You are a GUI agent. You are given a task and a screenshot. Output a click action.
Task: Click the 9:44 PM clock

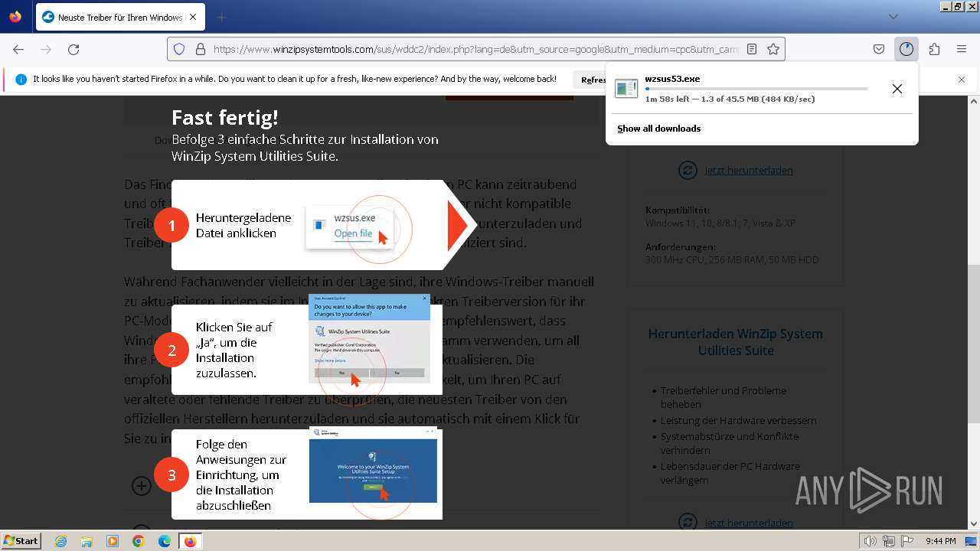(x=940, y=541)
